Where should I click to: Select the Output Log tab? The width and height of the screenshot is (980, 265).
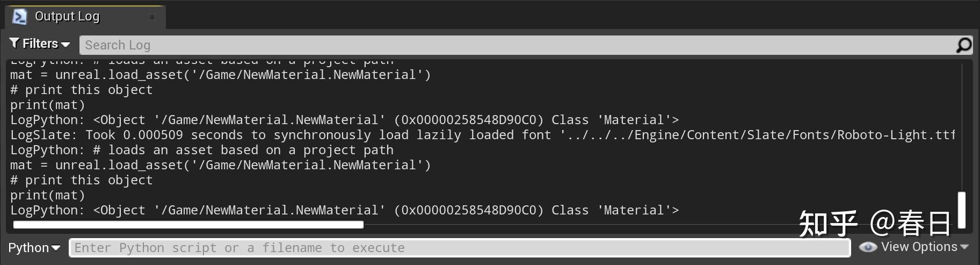pyautogui.click(x=85, y=17)
